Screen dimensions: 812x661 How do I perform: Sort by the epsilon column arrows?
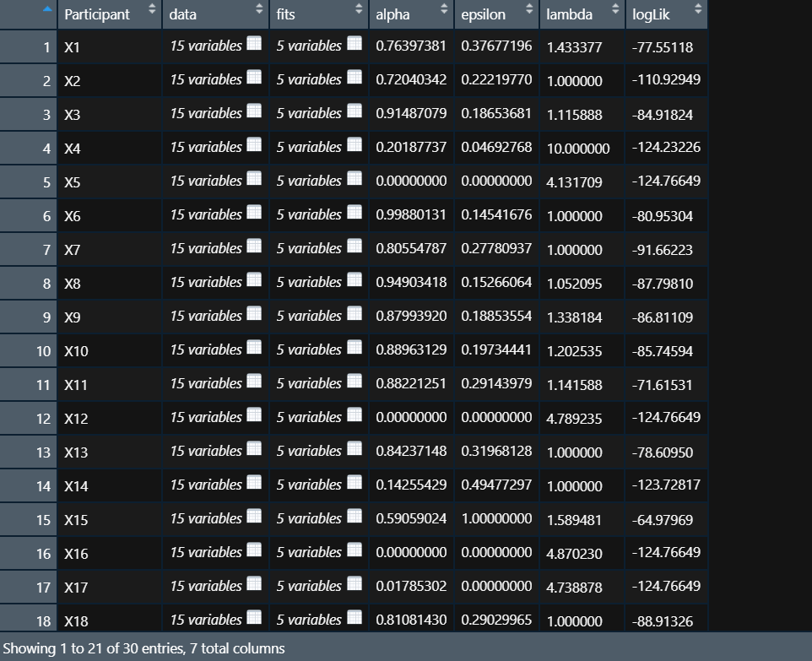tap(529, 8)
